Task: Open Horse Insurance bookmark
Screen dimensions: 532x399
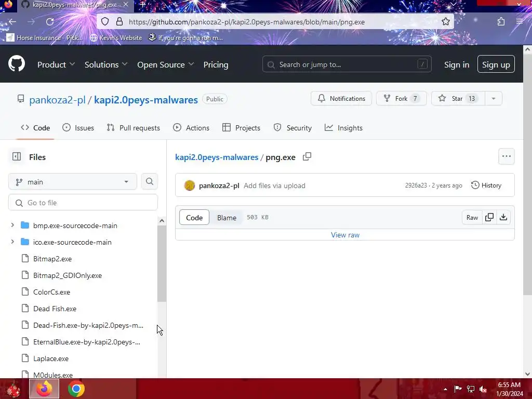Action: click(45, 37)
